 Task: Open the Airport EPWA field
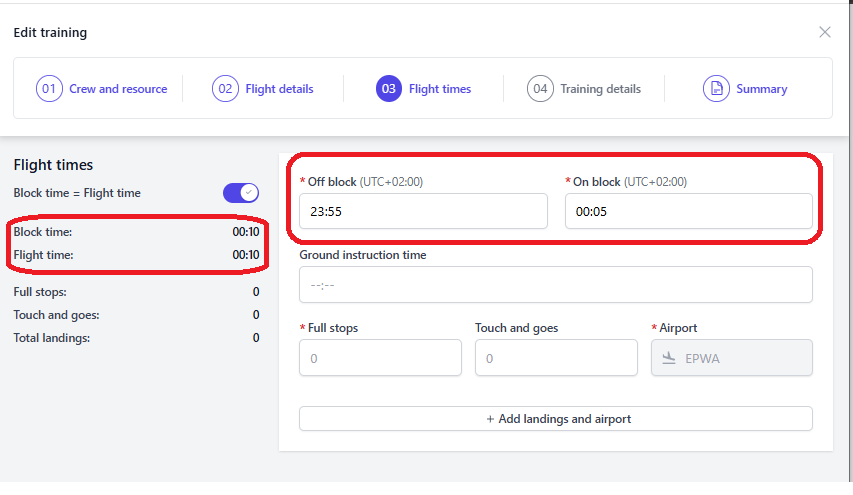point(732,358)
